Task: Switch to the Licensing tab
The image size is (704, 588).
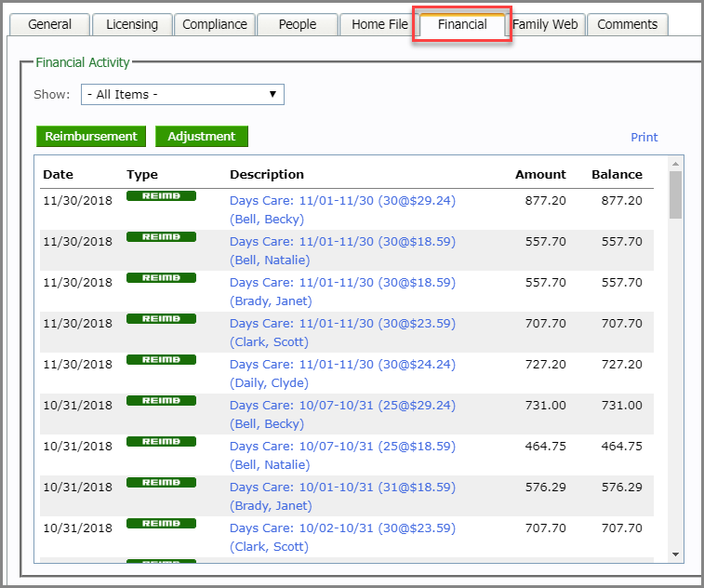Action: (132, 24)
